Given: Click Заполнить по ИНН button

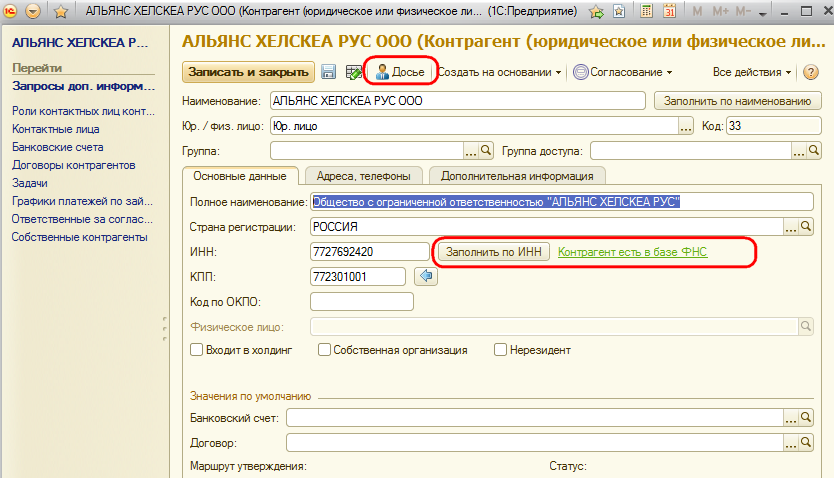Looking at the screenshot, I should (x=494, y=252).
